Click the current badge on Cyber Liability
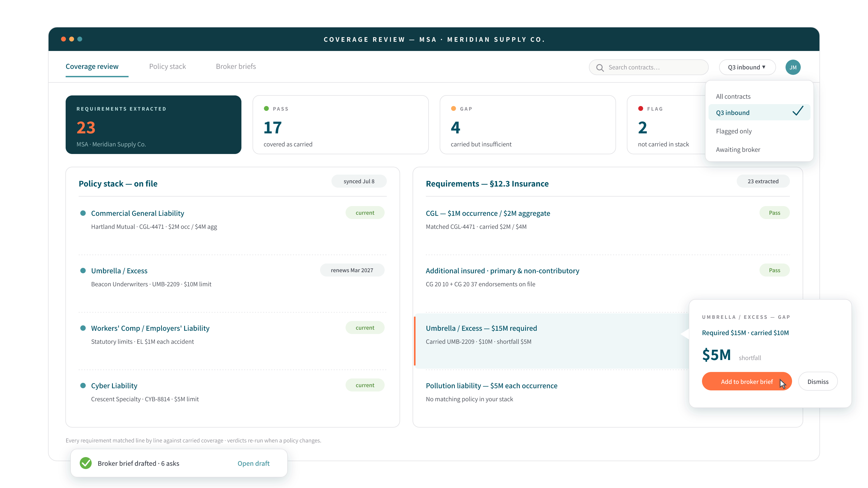This screenshot has height=488, width=868. pos(365,385)
